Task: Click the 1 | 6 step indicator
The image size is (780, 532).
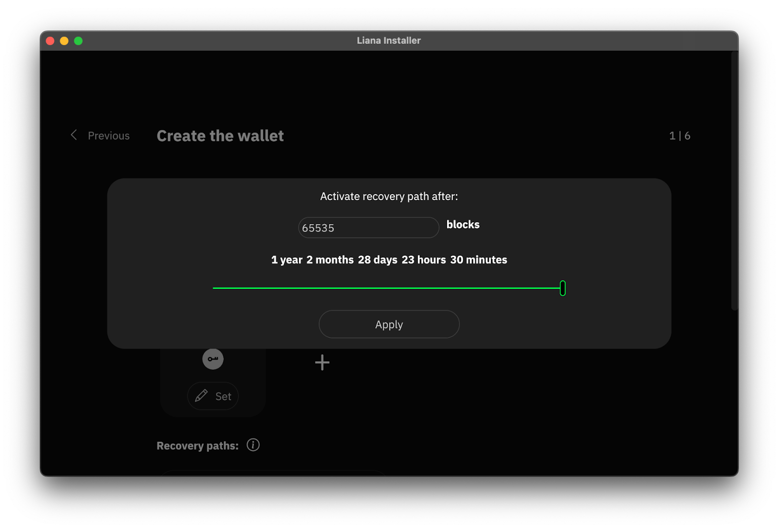Action: 679,136
